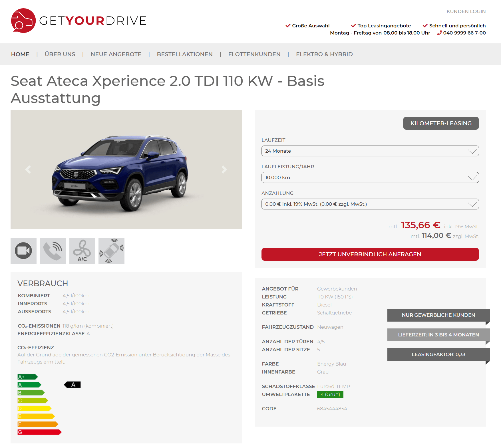Click the red phone handset icon
The width and height of the screenshot is (501, 448).
pyautogui.click(x=439, y=33)
